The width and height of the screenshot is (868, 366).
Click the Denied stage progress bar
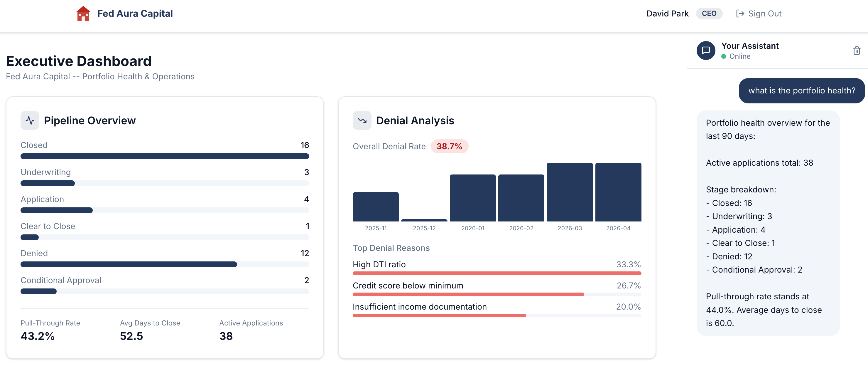coord(129,264)
